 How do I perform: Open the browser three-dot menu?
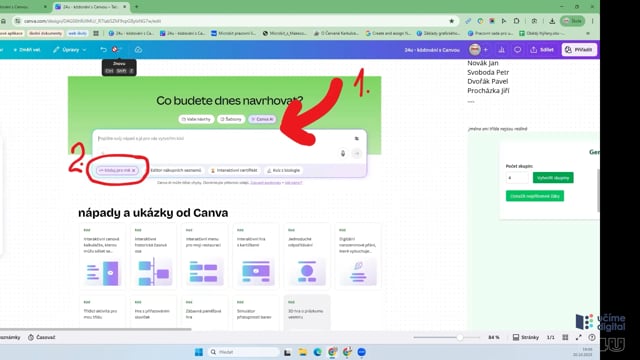592,21
